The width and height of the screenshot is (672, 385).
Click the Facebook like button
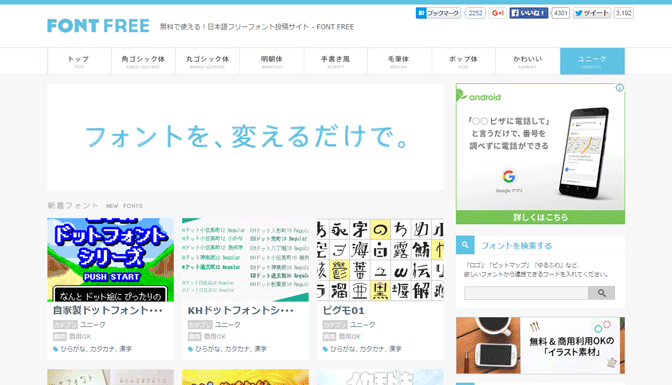[528, 13]
